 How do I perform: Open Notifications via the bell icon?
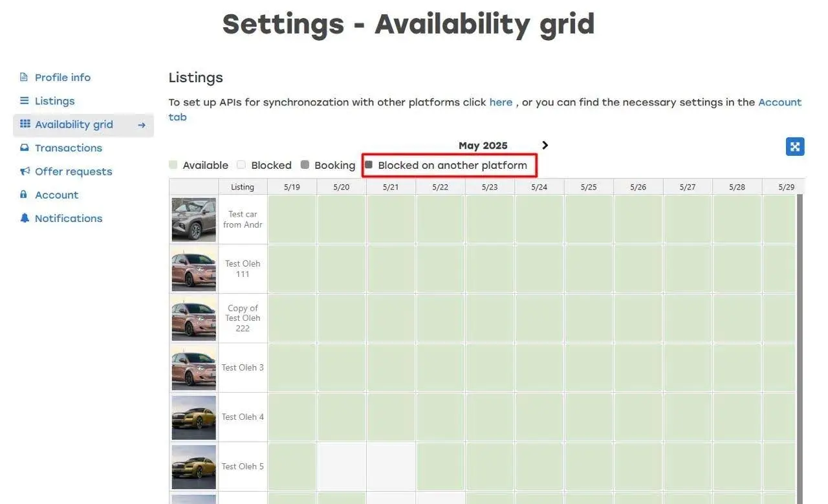click(x=23, y=218)
